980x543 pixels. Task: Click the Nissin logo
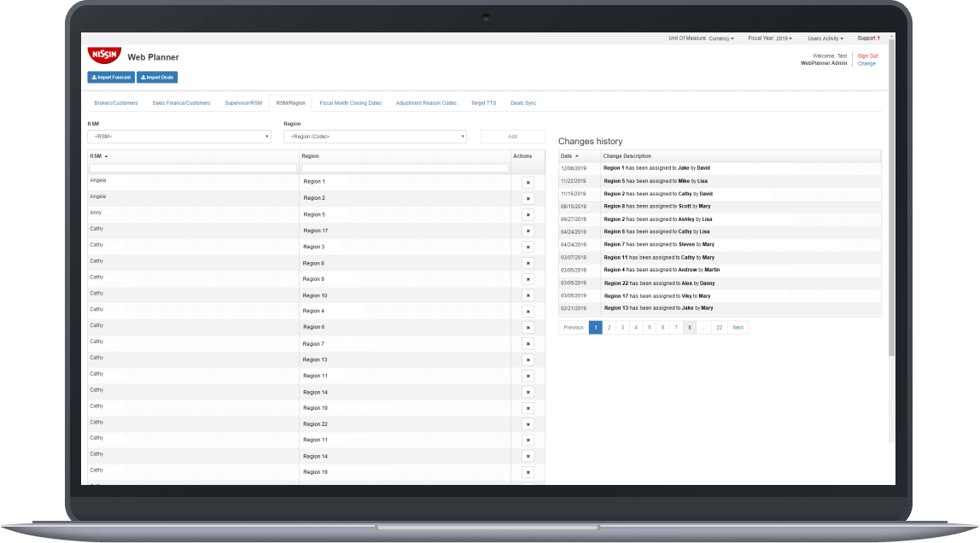click(103, 55)
